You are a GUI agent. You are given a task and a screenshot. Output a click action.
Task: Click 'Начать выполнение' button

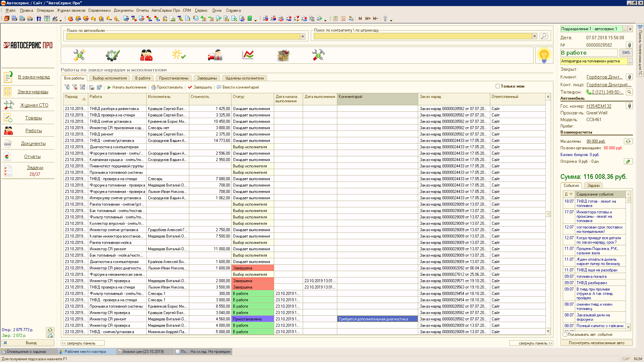tap(127, 87)
